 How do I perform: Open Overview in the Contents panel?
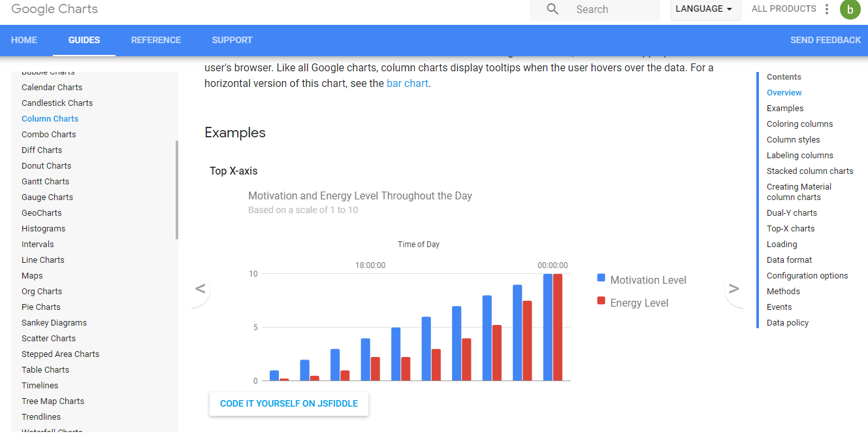pyautogui.click(x=784, y=92)
